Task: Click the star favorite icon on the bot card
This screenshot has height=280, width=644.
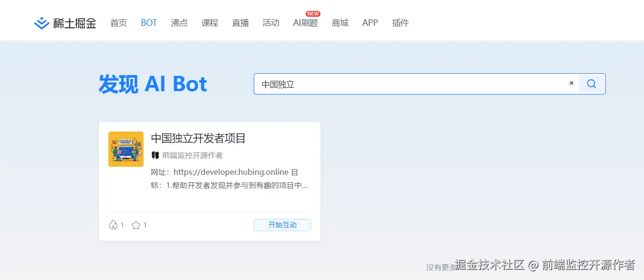Action: click(136, 225)
